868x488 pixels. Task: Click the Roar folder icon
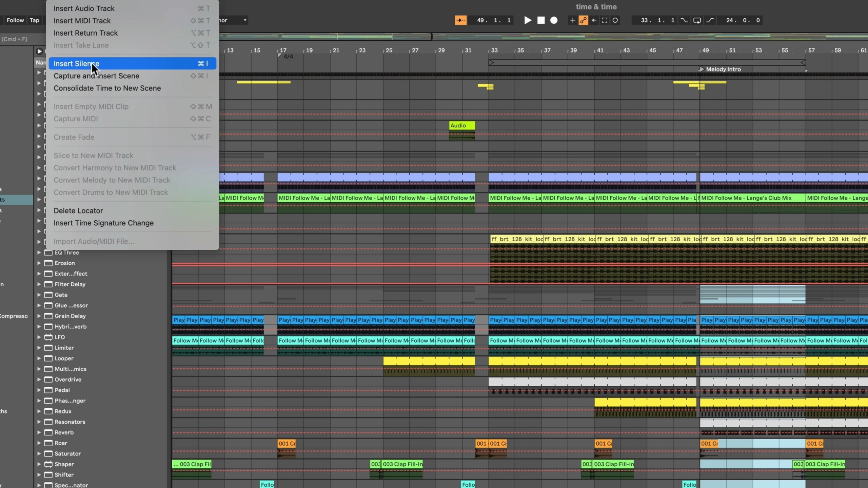(48, 443)
